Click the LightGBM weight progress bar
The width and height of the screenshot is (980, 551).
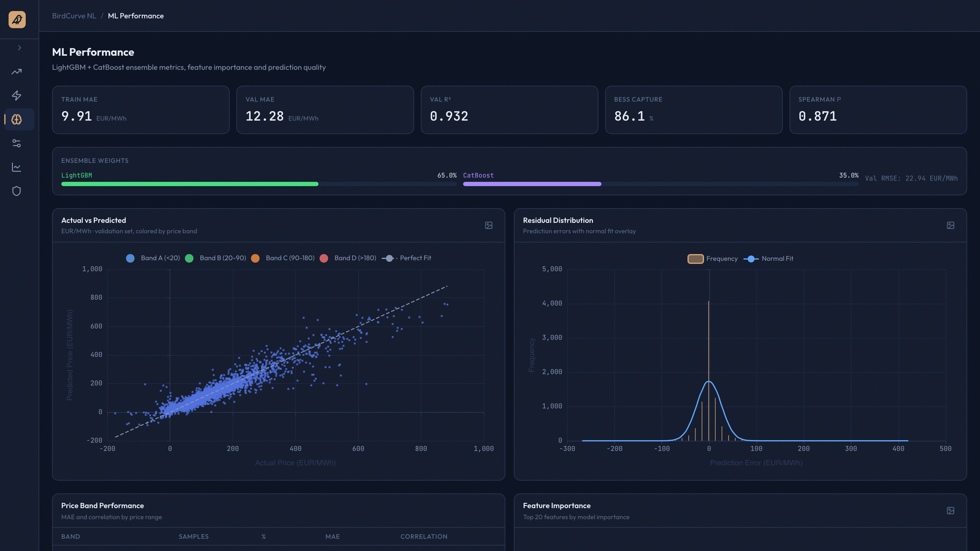259,184
